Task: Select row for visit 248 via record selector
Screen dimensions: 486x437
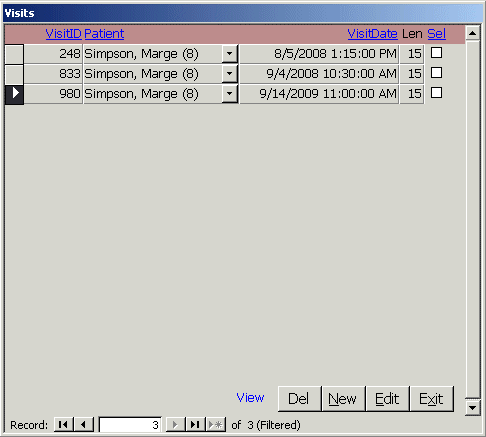Action: coord(14,54)
